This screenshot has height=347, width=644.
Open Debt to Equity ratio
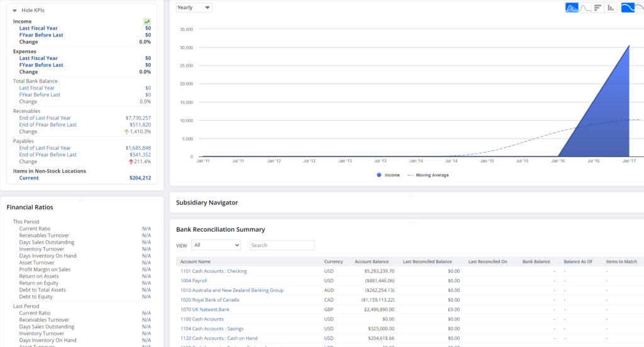(x=36, y=297)
